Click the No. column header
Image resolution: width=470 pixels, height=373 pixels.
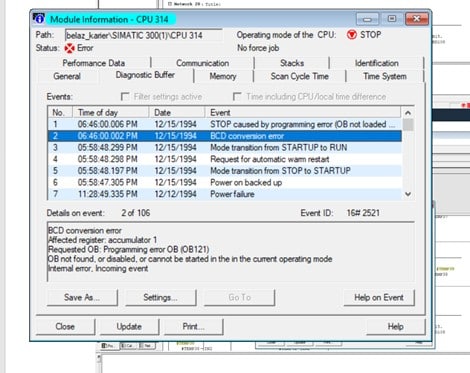(60, 113)
